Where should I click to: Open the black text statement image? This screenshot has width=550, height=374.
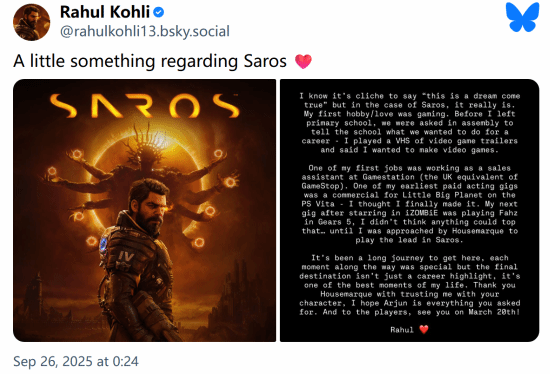point(409,210)
